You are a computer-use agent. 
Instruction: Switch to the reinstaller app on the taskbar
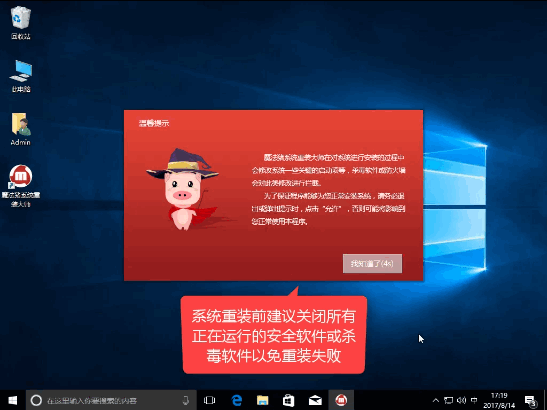[341, 400]
